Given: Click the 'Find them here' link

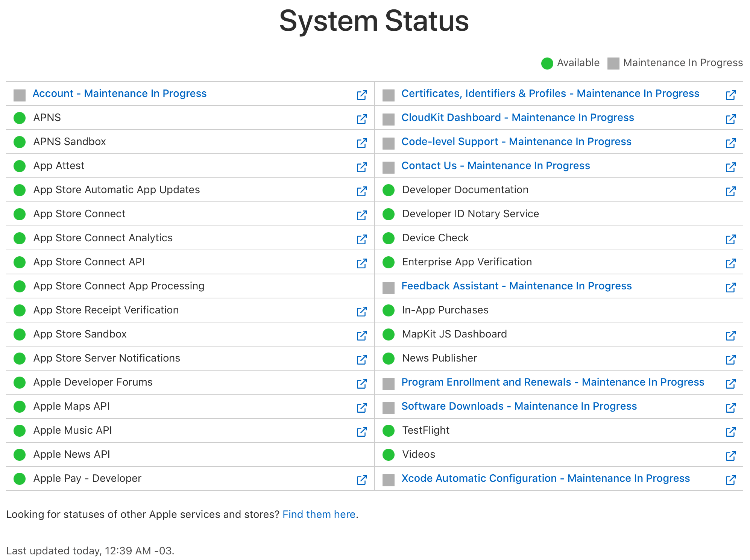Looking at the screenshot, I should [319, 515].
